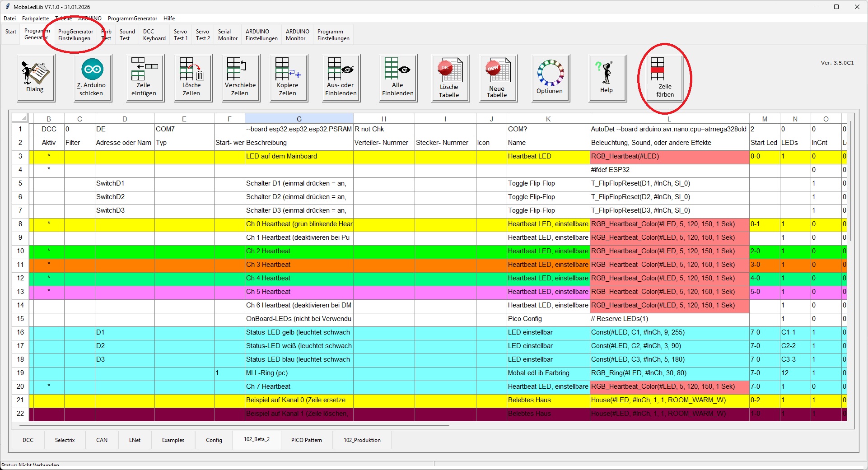
Task: Click 'Lösche Tabelle' delete table icon
Action: click(x=449, y=78)
